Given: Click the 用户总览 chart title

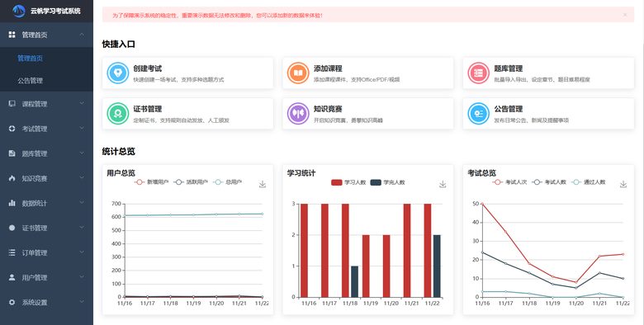Looking at the screenshot, I should pos(121,173).
